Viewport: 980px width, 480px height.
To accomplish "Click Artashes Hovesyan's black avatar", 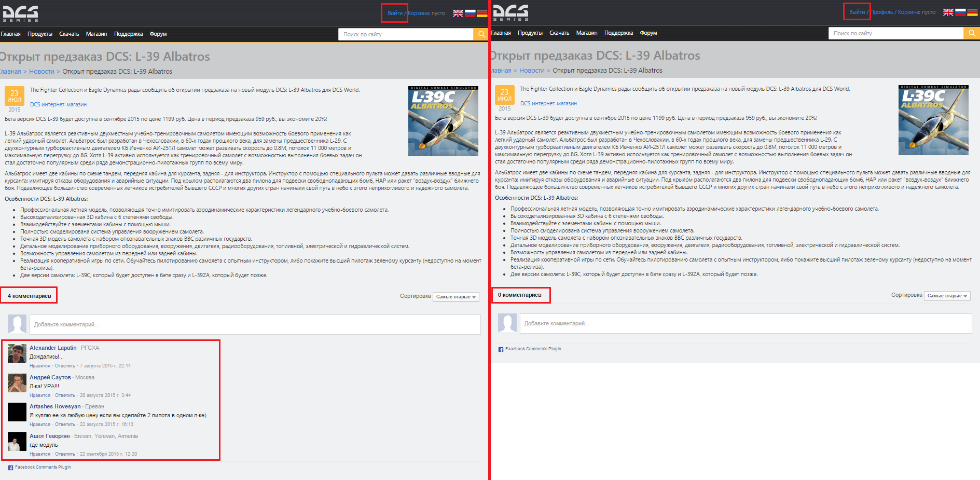I will click(x=17, y=412).
